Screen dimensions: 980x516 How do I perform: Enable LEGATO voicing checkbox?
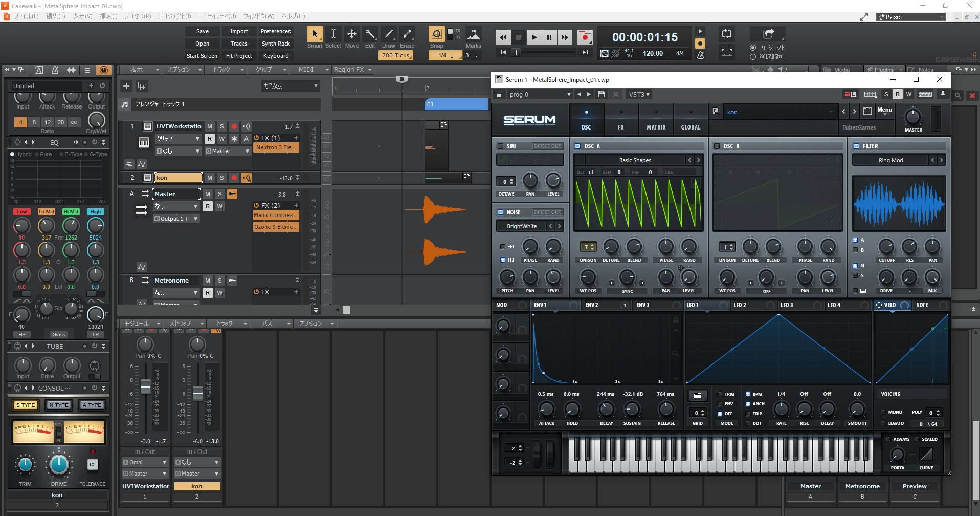[x=883, y=423]
